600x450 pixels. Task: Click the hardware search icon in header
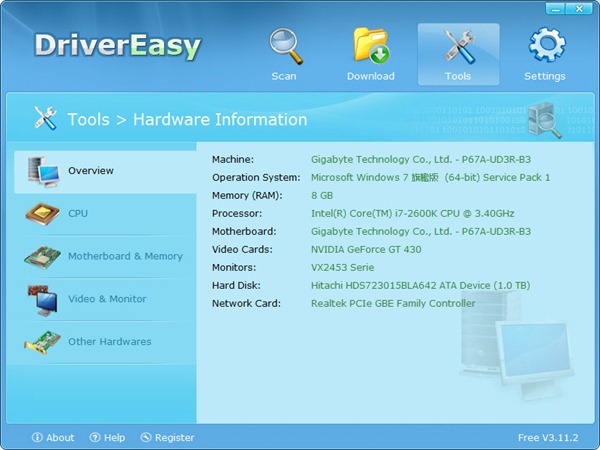coord(545,120)
